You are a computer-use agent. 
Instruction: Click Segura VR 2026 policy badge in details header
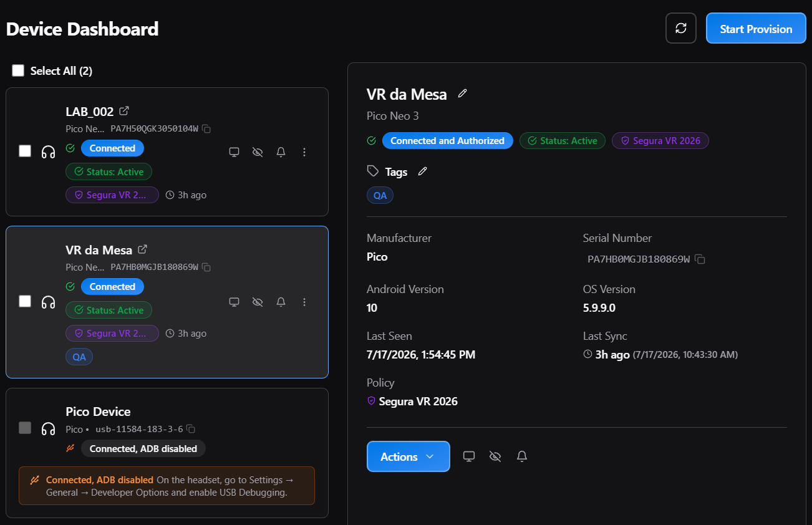pyautogui.click(x=660, y=141)
